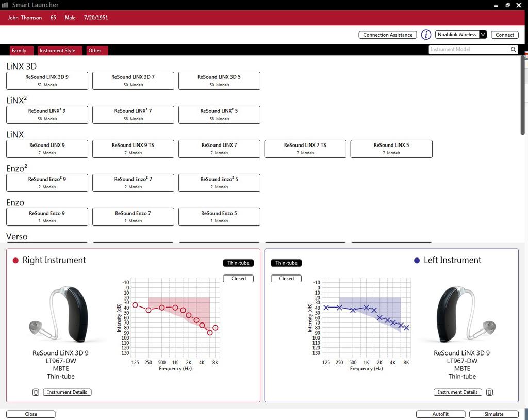The width and height of the screenshot is (528, 420).
Task: Open the connection info icon
Action: (426, 35)
